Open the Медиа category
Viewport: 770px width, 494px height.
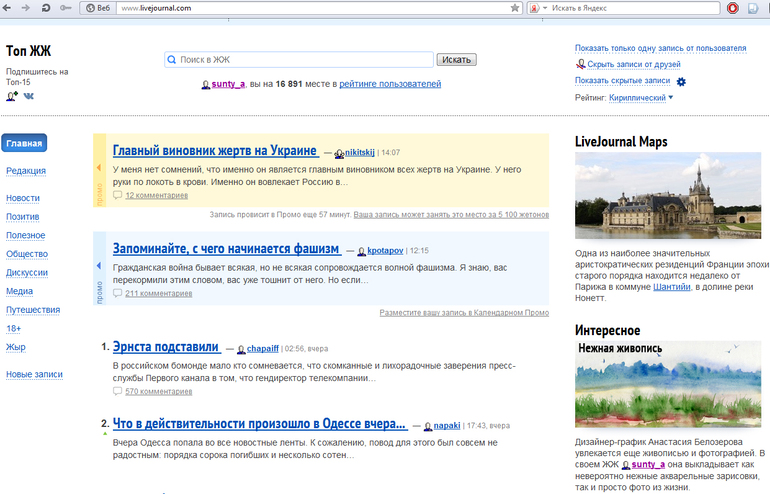pyautogui.click(x=19, y=291)
